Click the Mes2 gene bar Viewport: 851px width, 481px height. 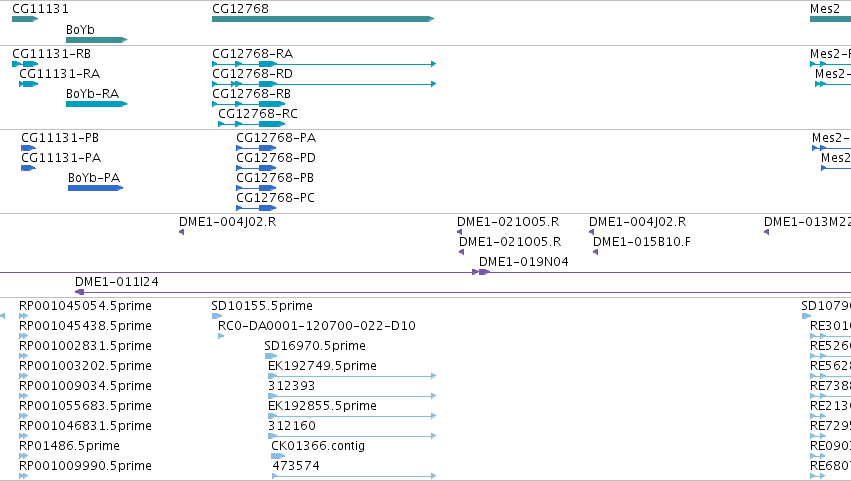[x=830, y=19]
